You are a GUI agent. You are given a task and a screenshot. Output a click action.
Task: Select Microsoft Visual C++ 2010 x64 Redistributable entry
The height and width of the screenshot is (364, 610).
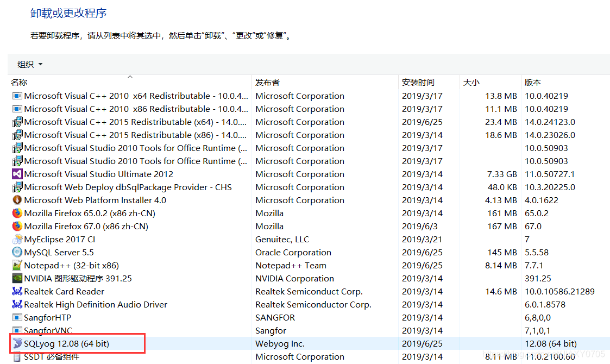pyautogui.click(x=136, y=96)
